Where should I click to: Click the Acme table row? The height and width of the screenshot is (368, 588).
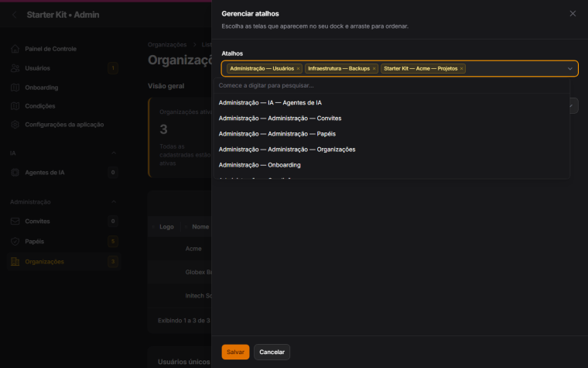click(x=180, y=249)
